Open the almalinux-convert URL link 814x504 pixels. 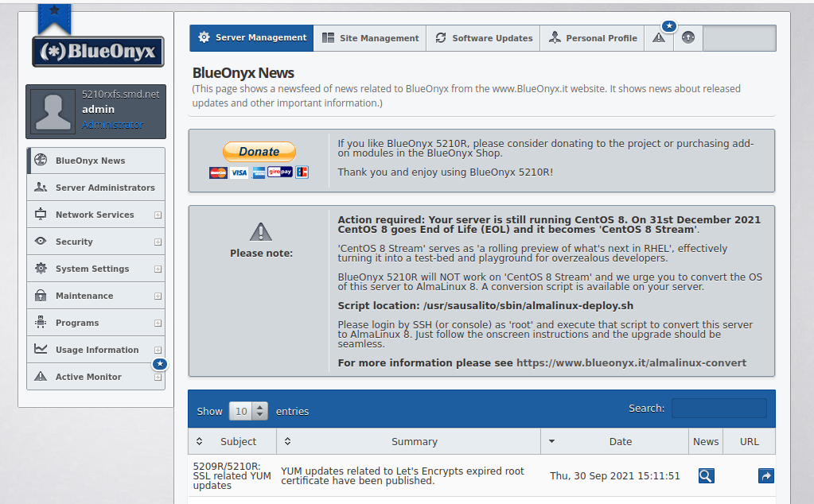click(631, 363)
